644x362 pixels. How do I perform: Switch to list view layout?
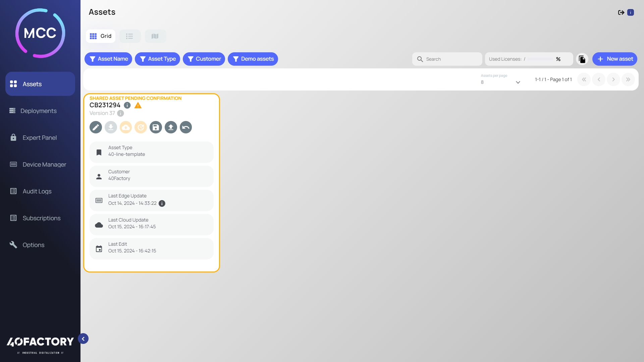(130, 36)
